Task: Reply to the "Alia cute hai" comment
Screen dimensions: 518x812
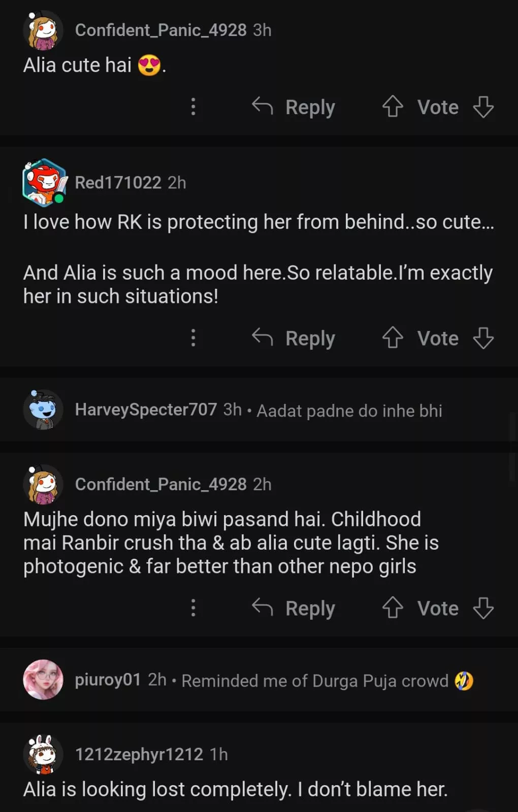Action: [x=294, y=107]
